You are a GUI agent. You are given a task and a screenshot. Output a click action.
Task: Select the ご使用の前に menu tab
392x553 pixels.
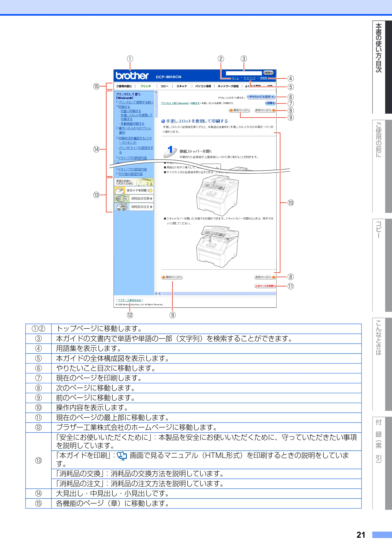(x=124, y=86)
